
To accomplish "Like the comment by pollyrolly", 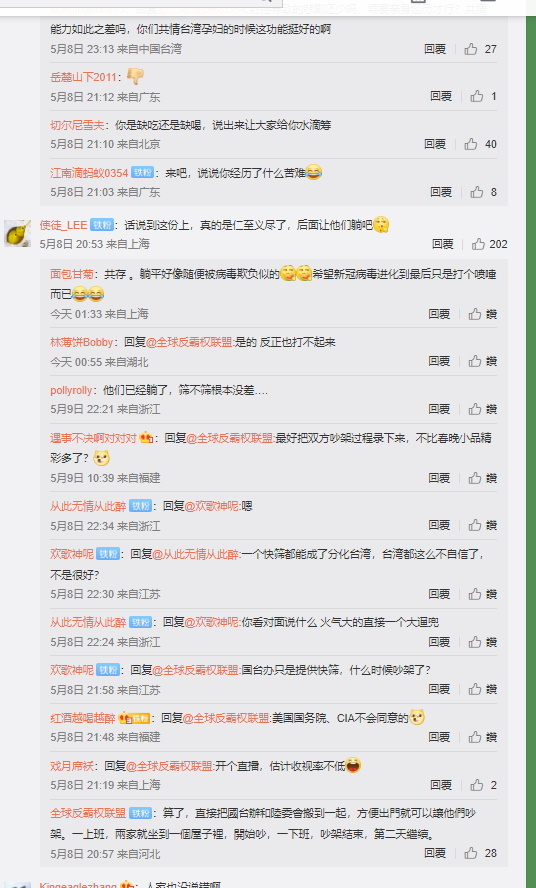I will tap(475, 409).
